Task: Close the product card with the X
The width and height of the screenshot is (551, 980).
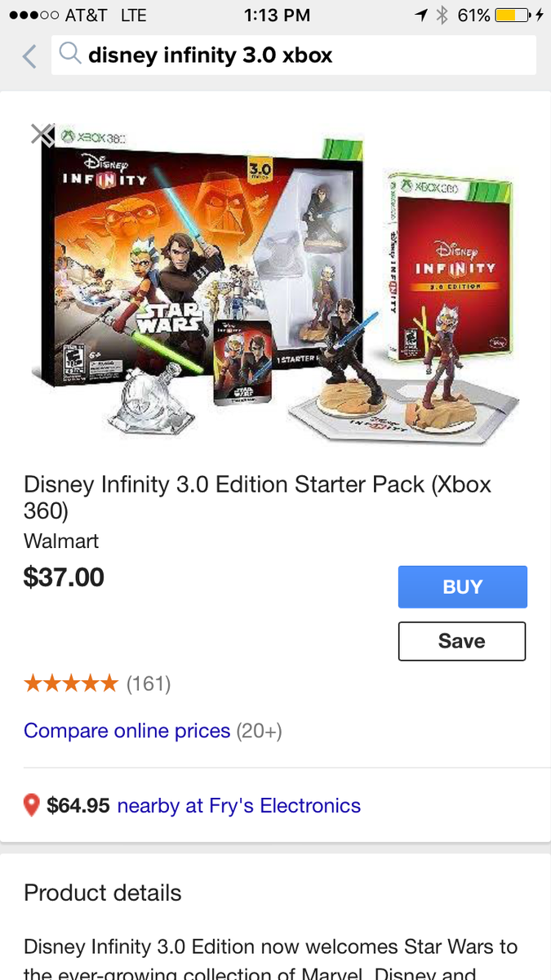Action: (42, 134)
